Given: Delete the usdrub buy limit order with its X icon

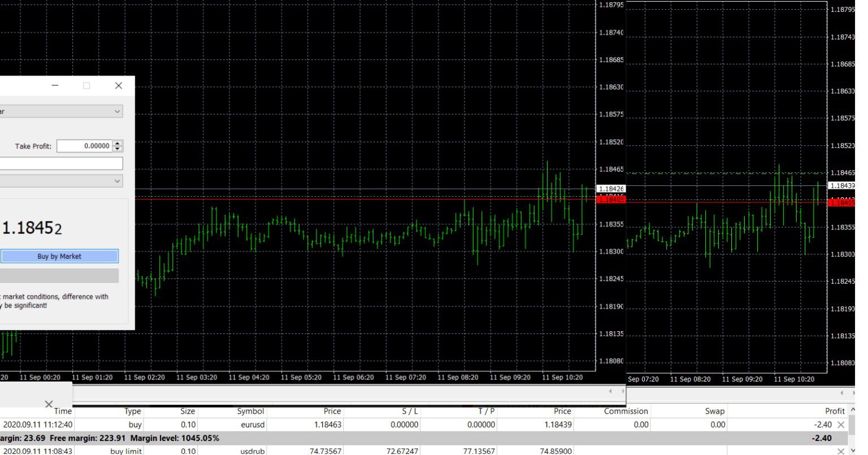Looking at the screenshot, I should click(x=841, y=450).
